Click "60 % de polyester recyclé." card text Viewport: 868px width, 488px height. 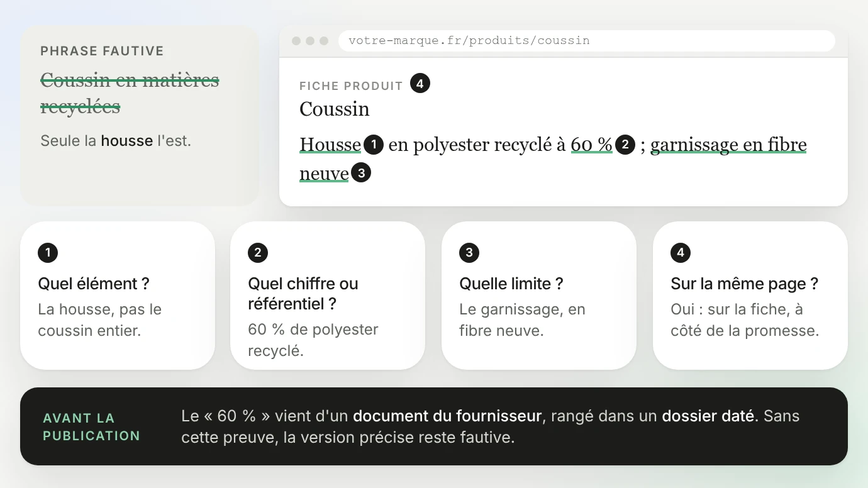(x=313, y=340)
